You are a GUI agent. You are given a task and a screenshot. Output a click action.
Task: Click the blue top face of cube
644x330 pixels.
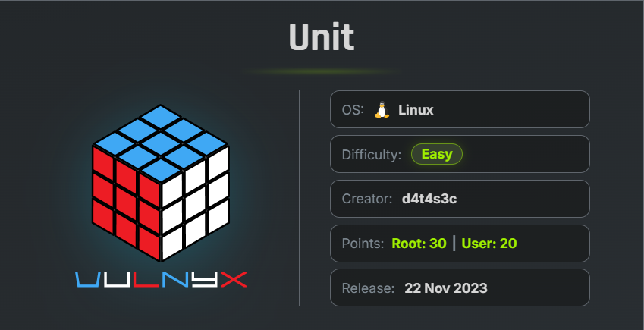click(x=161, y=143)
